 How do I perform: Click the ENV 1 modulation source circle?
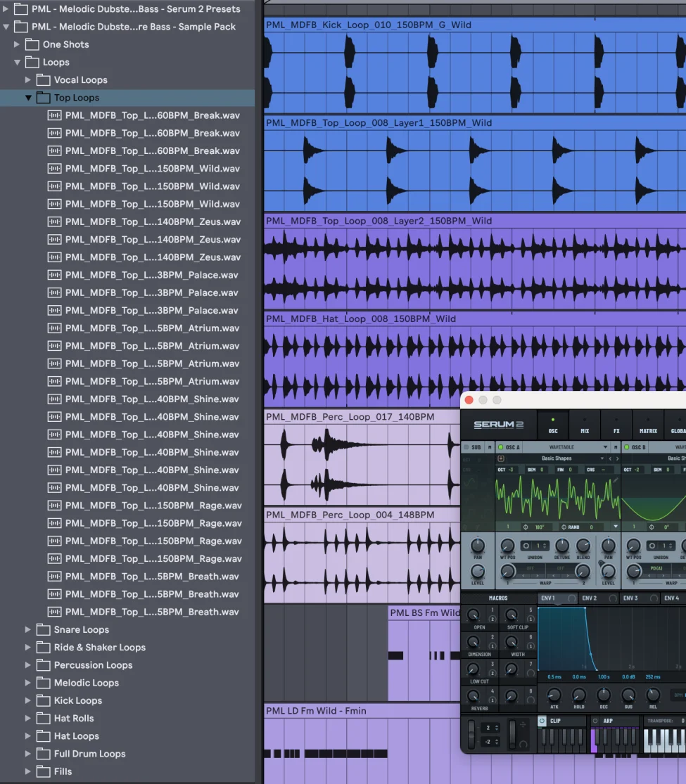[571, 598]
